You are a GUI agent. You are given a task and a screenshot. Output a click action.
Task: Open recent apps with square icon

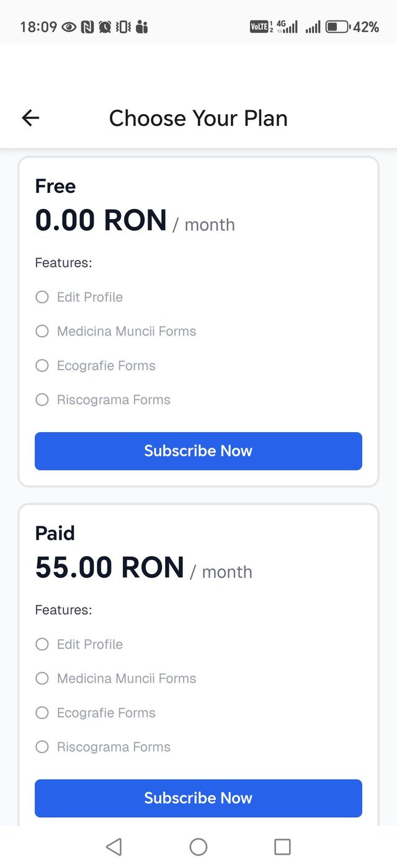tap(282, 846)
